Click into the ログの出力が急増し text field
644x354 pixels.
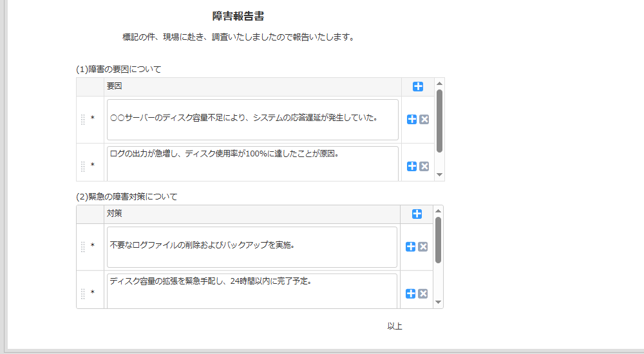[x=252, y=163]
